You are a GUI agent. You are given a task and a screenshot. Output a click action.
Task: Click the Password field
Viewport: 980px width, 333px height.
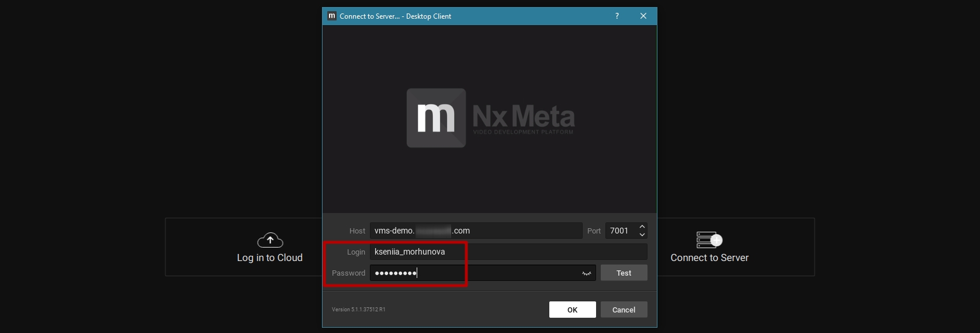coord(483,273)
